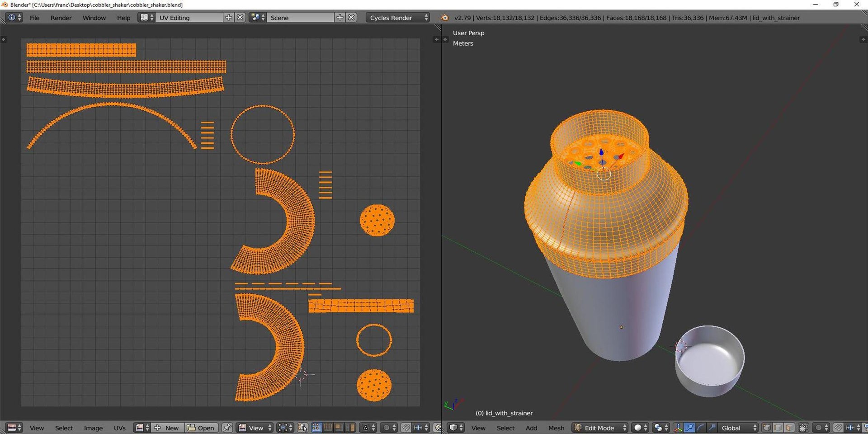Toggle limit selection to visible
The width and height of the screenshot is (868, 434).
pos(803,428)
